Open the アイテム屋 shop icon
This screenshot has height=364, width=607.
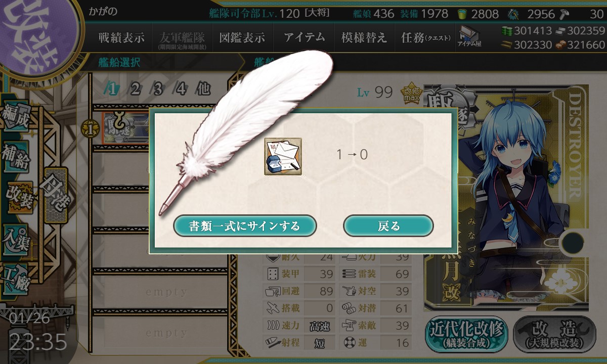tap(470, 36)
